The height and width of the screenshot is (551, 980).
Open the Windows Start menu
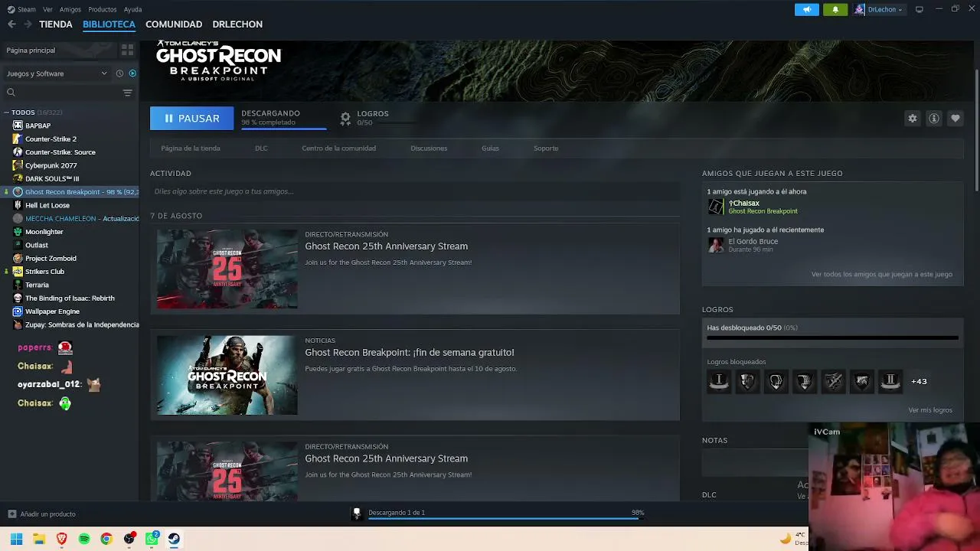coord(16,539)
